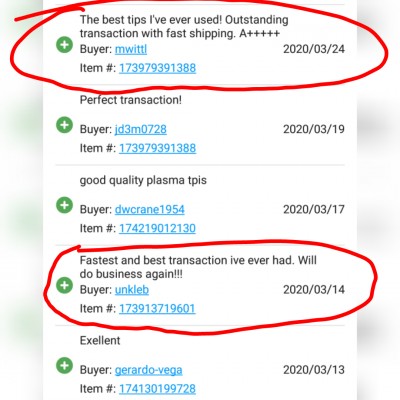The height and width of the screenshot is (400, 400).
Task: Open buyer profile jd3m0728
Action: point(140,129)
